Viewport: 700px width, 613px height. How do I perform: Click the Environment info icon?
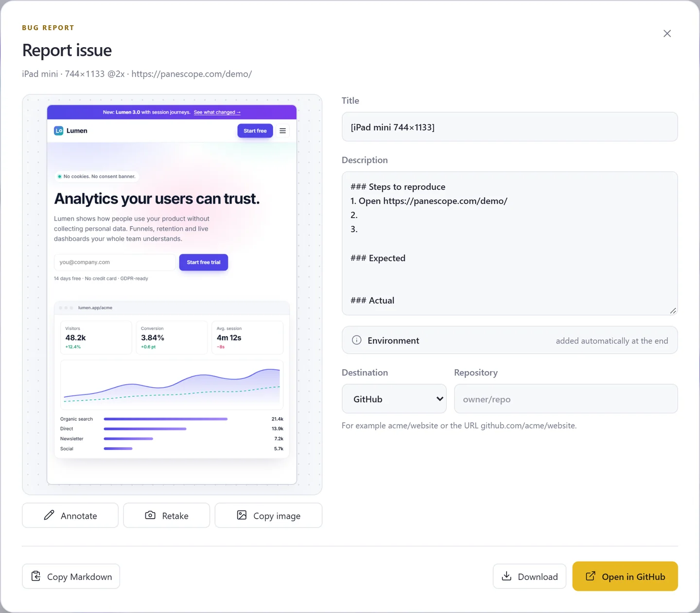click(357, 340)
